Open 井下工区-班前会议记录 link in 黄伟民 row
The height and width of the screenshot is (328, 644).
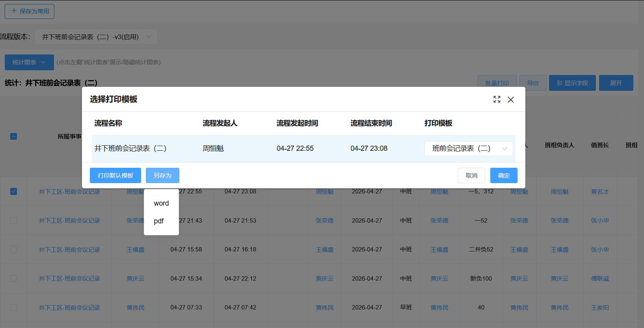click(69, 307)
